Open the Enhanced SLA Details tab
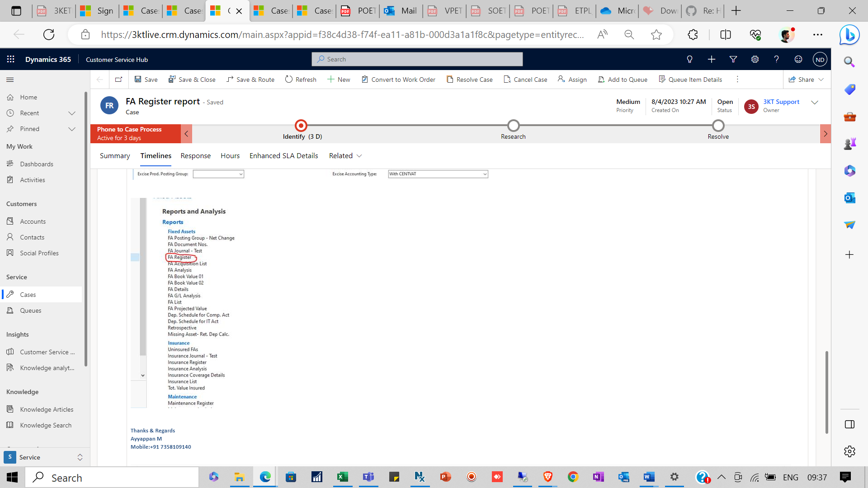This screenshot has width=868, height=488. 283,155
